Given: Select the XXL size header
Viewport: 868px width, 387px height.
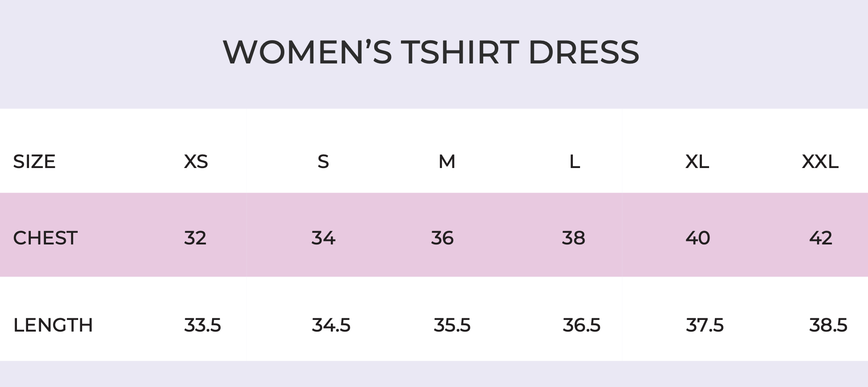Looking at the screenshot, I should (x=820, y=161).
